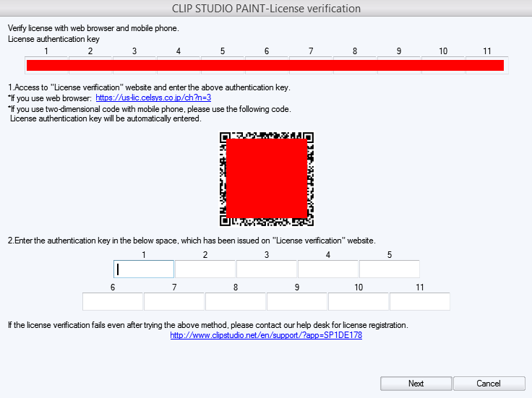Select authentication key input field 5
The image size is (532, 398).
[390, 269]
